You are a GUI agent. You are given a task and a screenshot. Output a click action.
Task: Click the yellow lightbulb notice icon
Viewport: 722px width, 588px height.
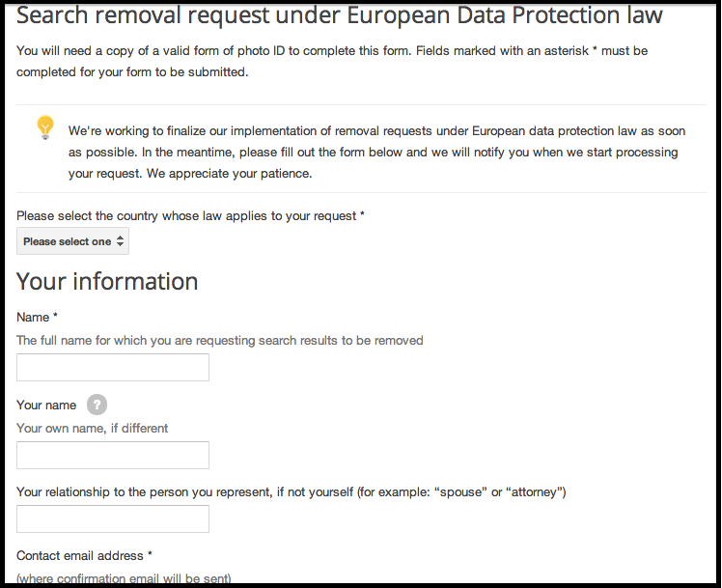point(45,127)
